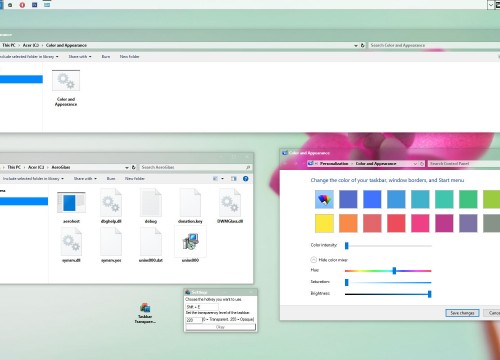Open address history dropdown in AeroGlass window
Image resolution: width=500 pixels, height=360 pixels.
click(127, 167)
